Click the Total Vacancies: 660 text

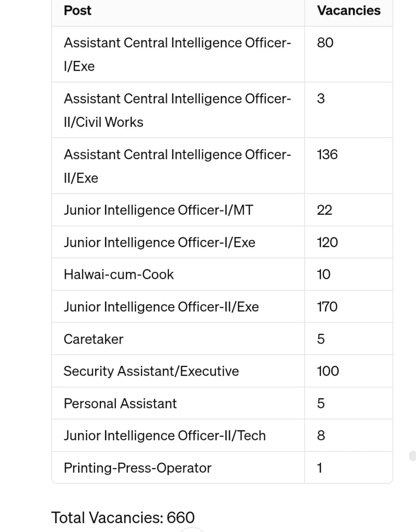pyautogui.click(x=123, y=518)
